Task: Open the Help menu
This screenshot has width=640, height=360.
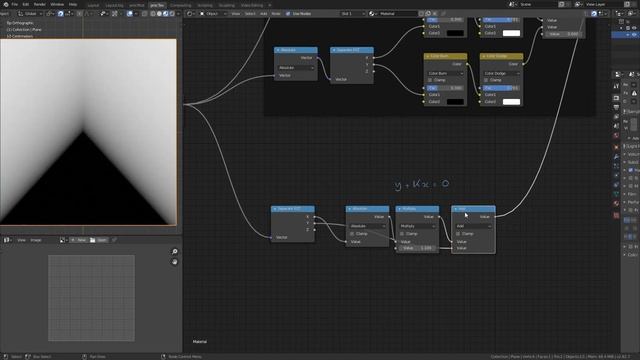Action: [x=73, y=4]
